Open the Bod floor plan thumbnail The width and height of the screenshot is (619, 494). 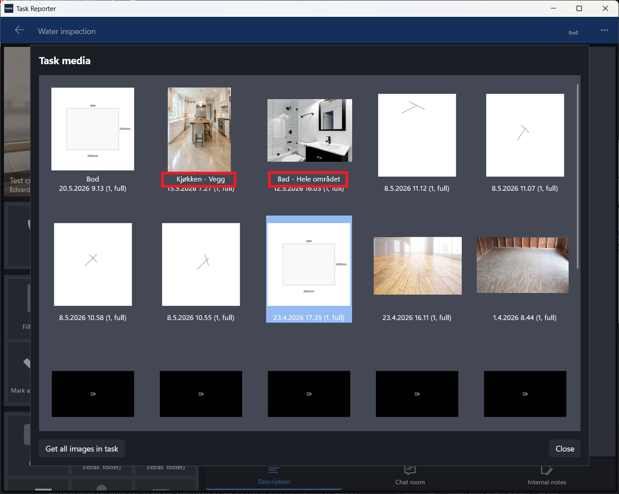point(92,129)
